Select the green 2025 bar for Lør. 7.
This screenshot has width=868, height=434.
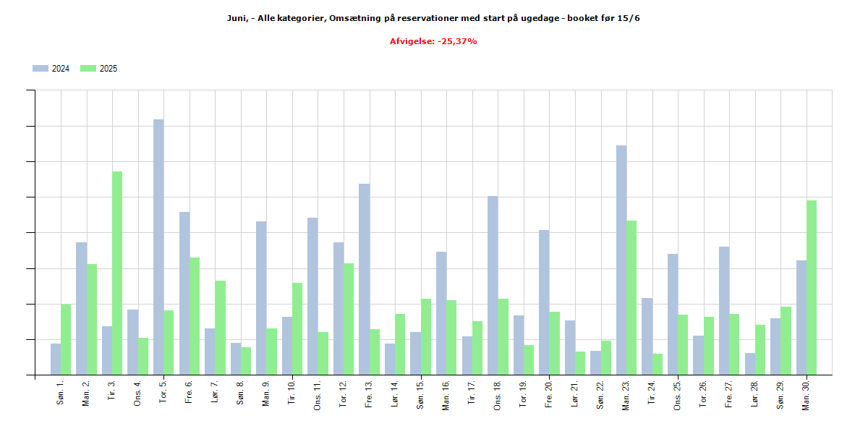coord(220,328)
